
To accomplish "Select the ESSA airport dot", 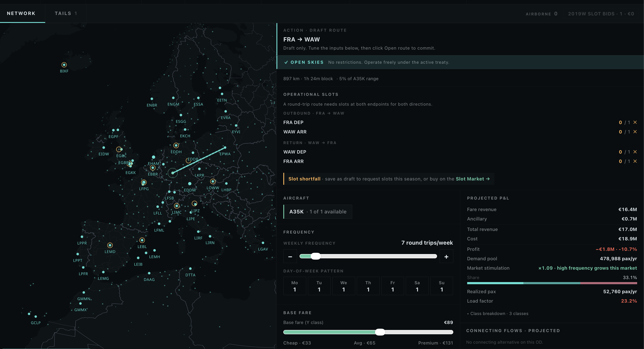I will (x=198, y=98).
